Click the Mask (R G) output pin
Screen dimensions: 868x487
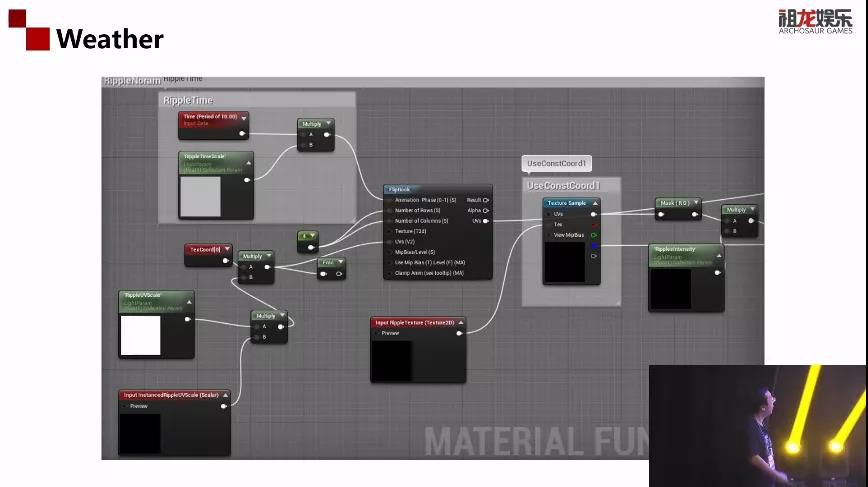[695, 214]
